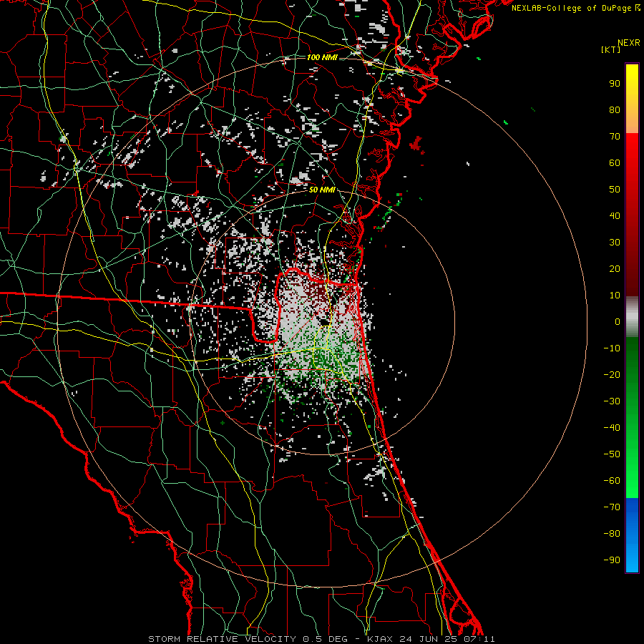Click the -70 value on the velocity scale
644x644 pixels.
tap(612, 507)
